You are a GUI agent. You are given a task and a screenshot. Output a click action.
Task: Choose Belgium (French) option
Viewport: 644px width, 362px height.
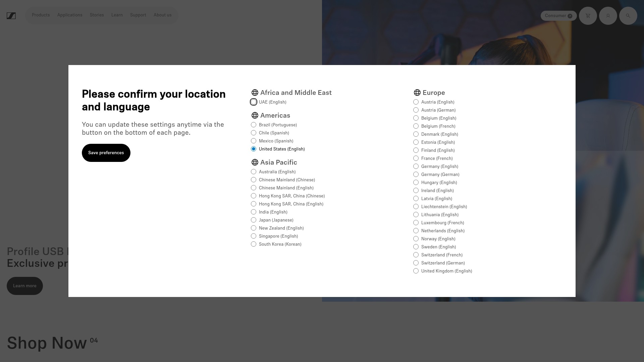(416, 126)
